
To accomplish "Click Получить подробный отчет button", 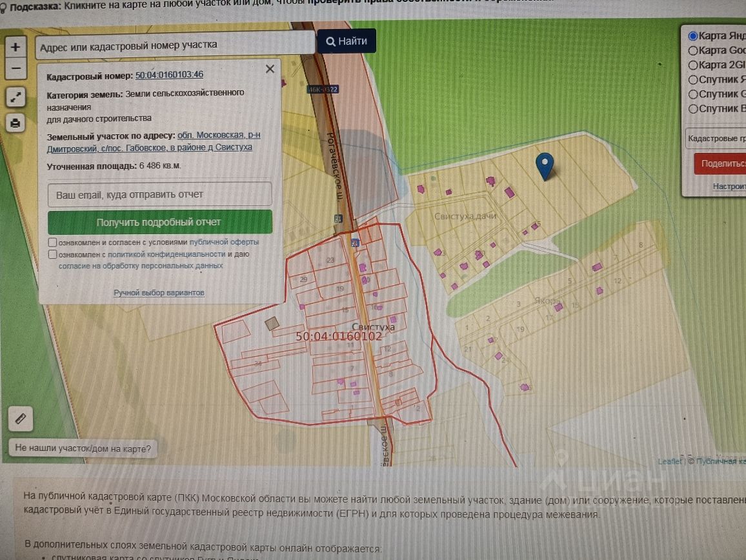I will [x=160, y=222].
